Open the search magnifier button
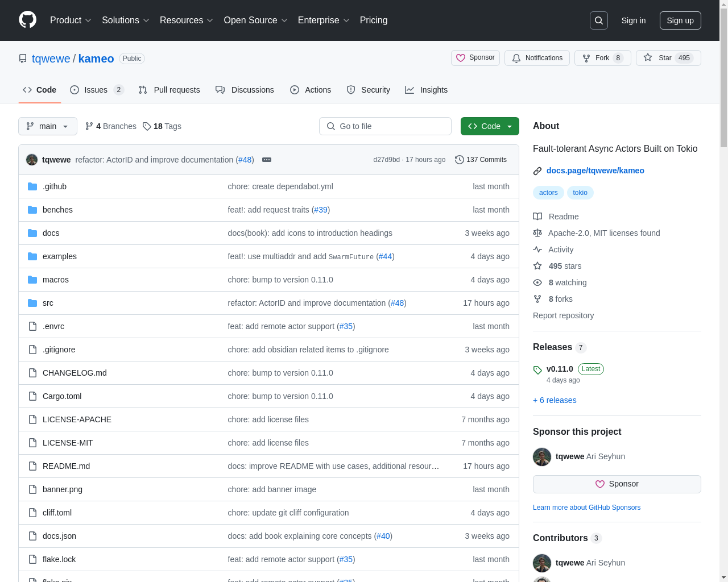Viewport: 728px width, 582px height. click(599, 20)
